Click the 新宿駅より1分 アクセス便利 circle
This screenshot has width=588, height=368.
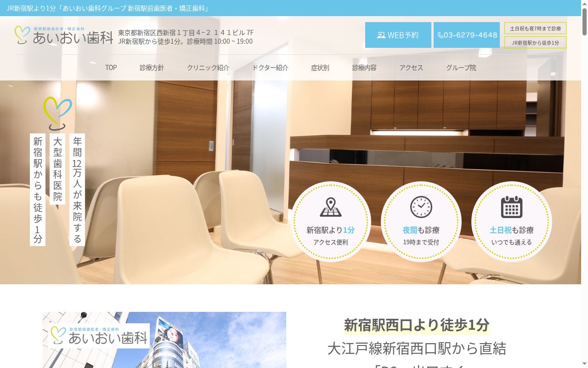click(331, 222)
